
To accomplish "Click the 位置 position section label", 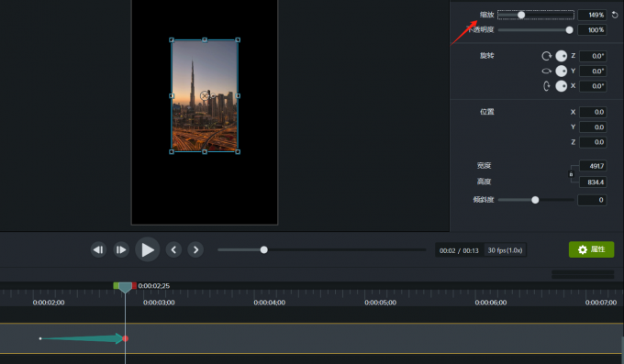I will (486, 112).
